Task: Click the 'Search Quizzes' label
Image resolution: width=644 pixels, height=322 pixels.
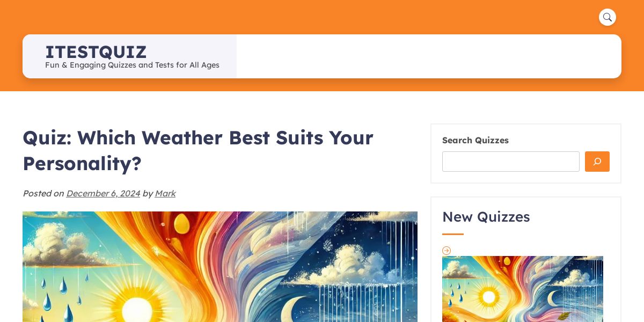Action: [475, 140]
